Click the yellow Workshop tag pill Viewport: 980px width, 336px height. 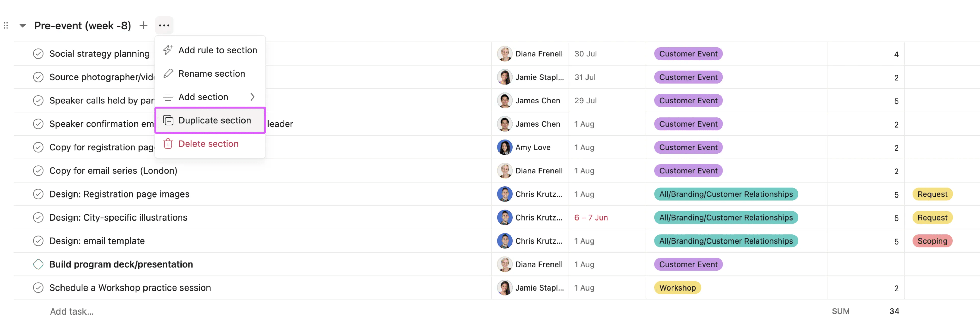point(677,288)
